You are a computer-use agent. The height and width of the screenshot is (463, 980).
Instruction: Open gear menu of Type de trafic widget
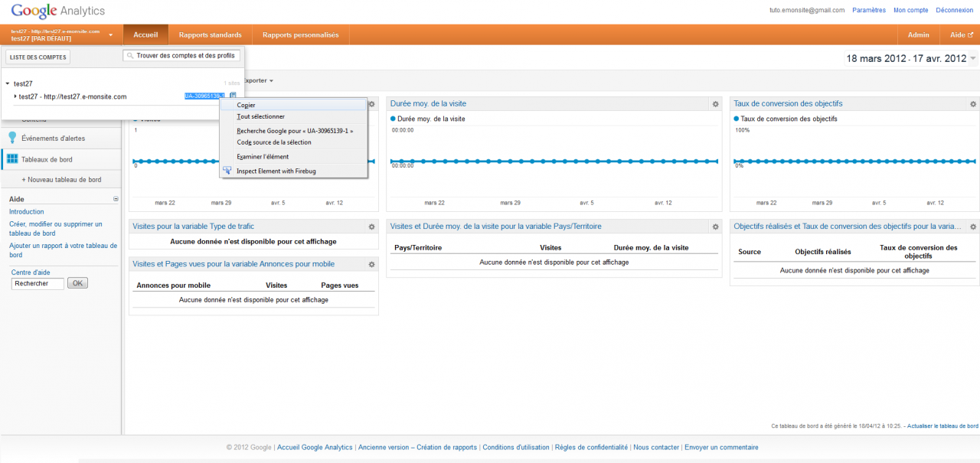tap(371, 227)
